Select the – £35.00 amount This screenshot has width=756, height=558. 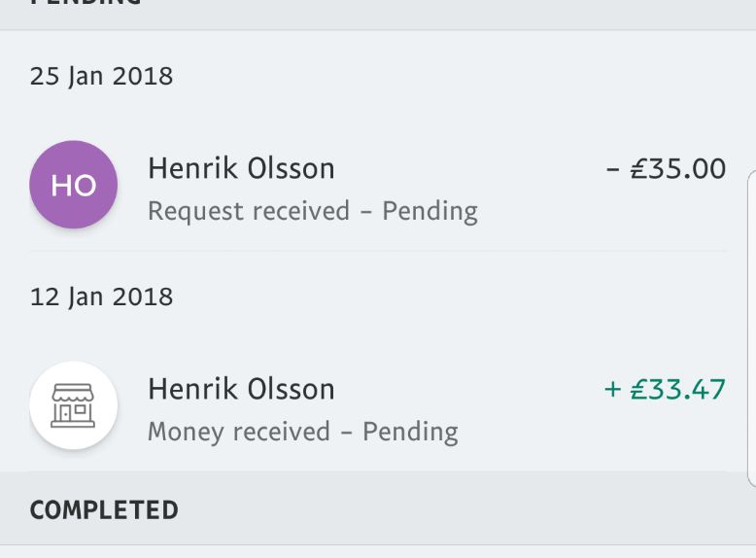(666, 169)
